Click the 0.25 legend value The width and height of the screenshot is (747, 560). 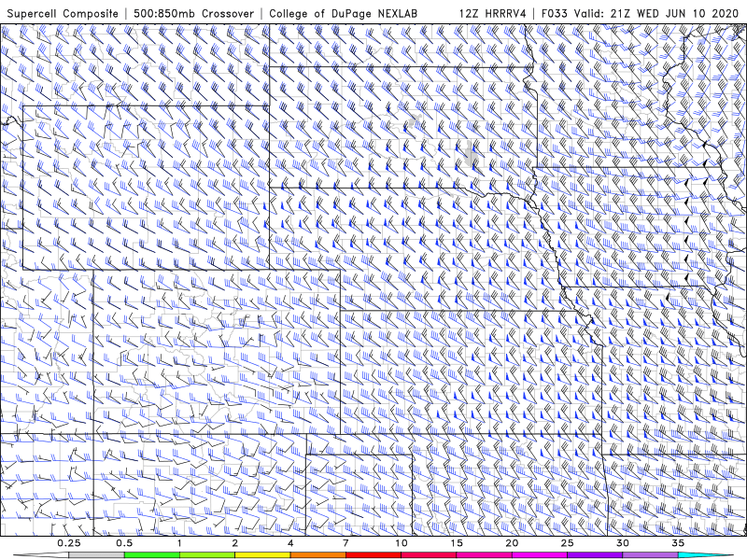coord(69,543)
